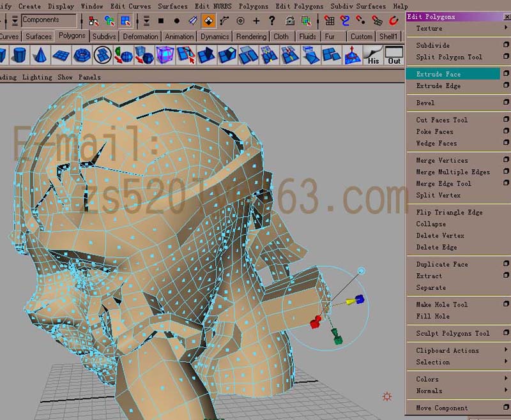Open option box for Merge Edge Tool
The width and height of the screenshot is (511, 420).
tap(505, 183)
